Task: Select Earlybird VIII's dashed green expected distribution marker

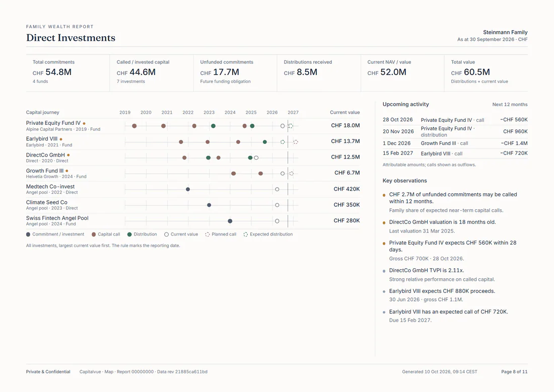Action: (x=283, y=142)
